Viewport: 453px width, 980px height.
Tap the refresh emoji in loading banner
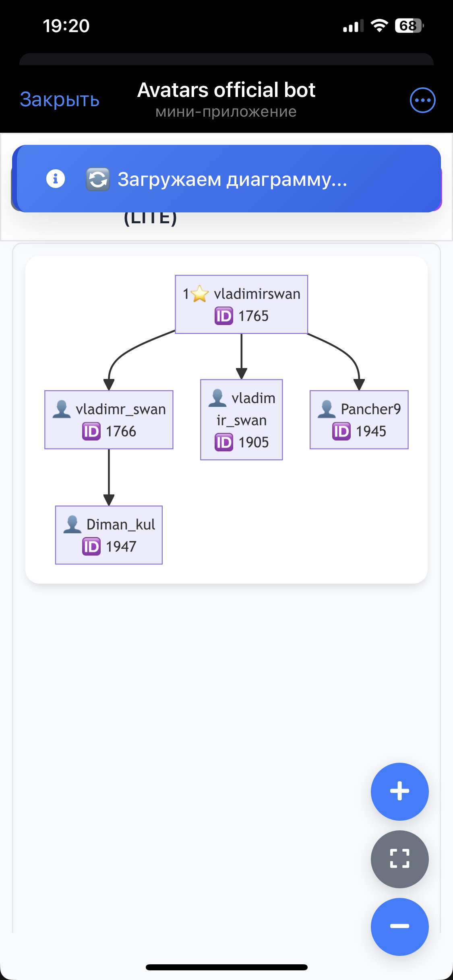pos(97,179)
